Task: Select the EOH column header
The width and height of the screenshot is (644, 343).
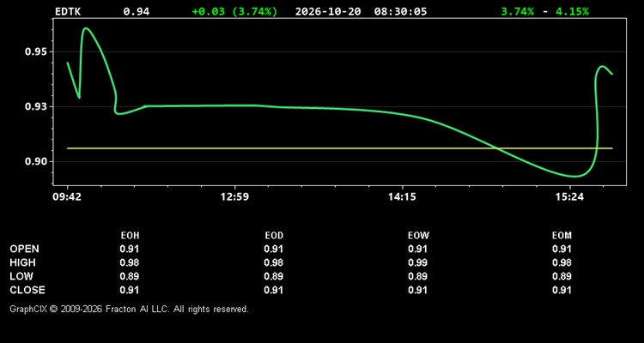Action: pos(130,236)
